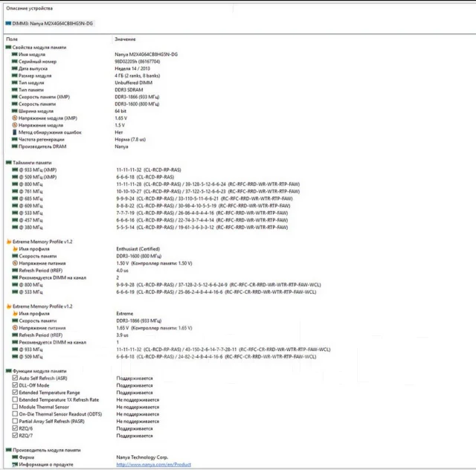Click the icon next to Свойства модуля памяти
Viewport: 476px width, 470px height.
pos(8,48)
